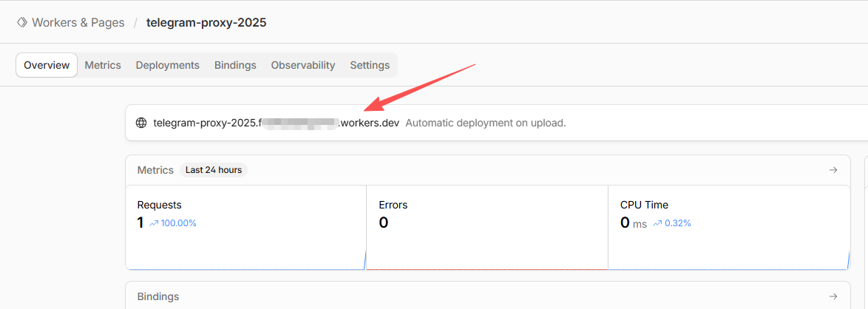Select the Overview tab
868x309 pixels.
click(x=47, y=65)
